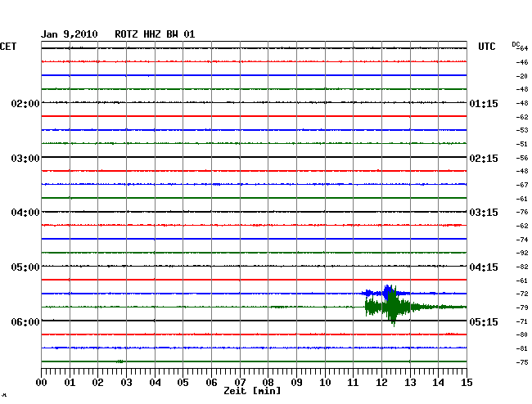
Task: Click the "14" minute axis label
Action: (438, 383)
